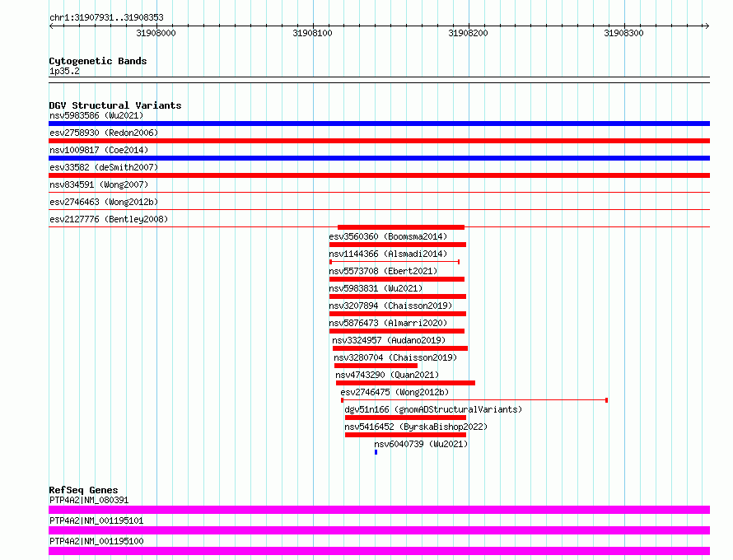Open the esv2758930 (Redon2006) variant label
The image size is (733, 560).
point(104,133)
